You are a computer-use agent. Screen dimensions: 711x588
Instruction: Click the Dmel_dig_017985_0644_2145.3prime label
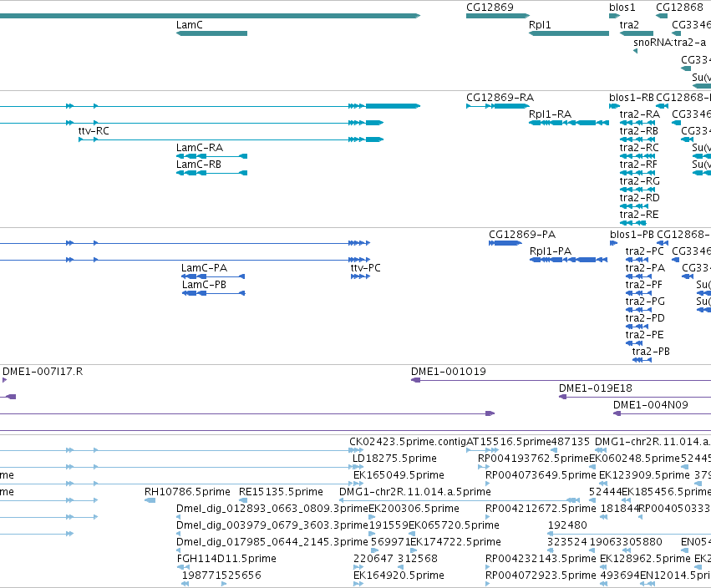272,543
